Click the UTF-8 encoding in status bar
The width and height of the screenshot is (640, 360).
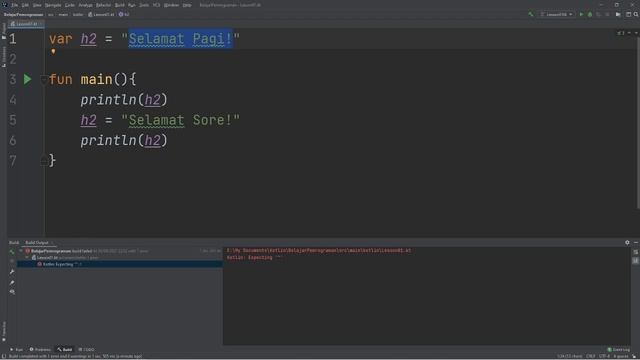604,356
